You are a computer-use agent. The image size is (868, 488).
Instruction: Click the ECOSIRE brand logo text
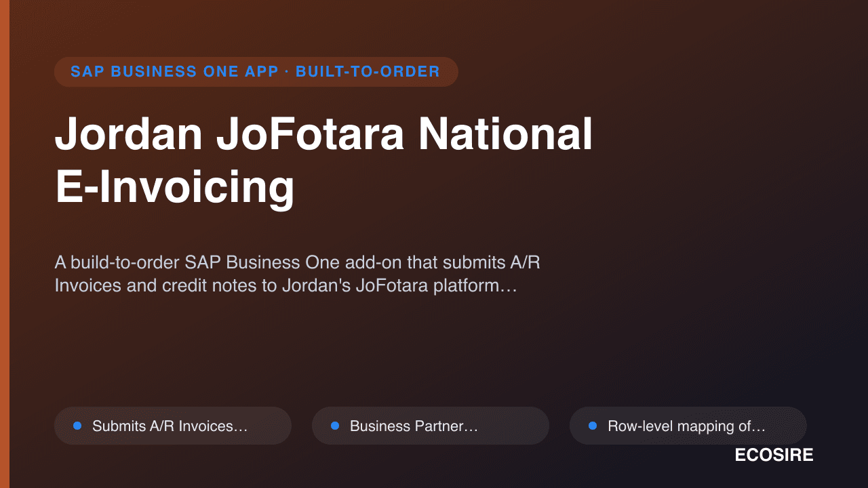pyautogui.click(x=774, y=455)
